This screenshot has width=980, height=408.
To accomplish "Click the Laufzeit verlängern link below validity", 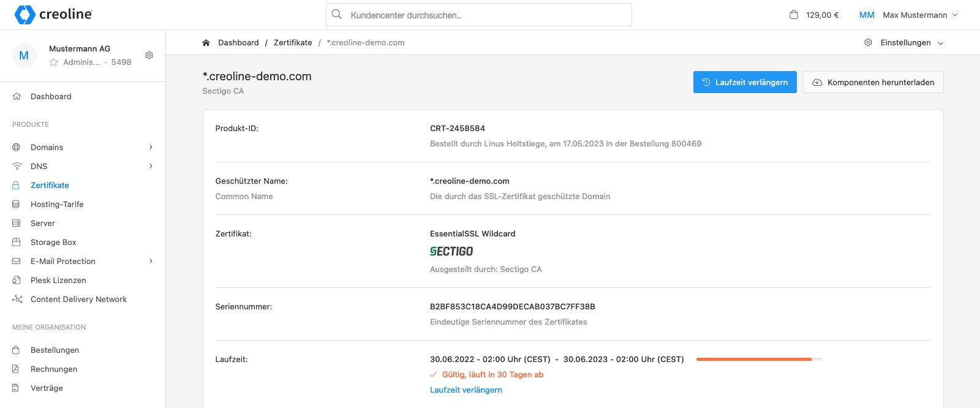I will tap(466, 390).
